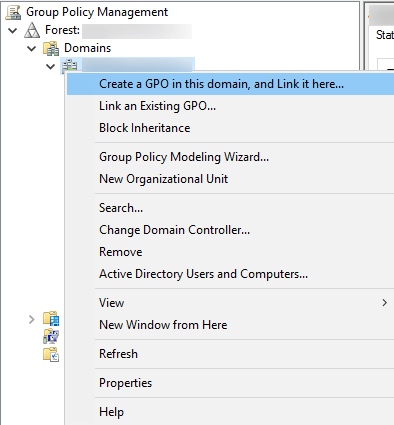This screenshot has height=425, width=394.
Task: Select the Group Policy Management tree label
Action: 97,12
